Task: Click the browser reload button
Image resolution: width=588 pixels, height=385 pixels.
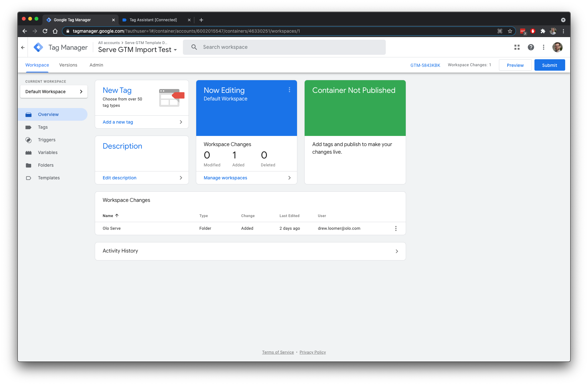Action: tap(45, 31)
